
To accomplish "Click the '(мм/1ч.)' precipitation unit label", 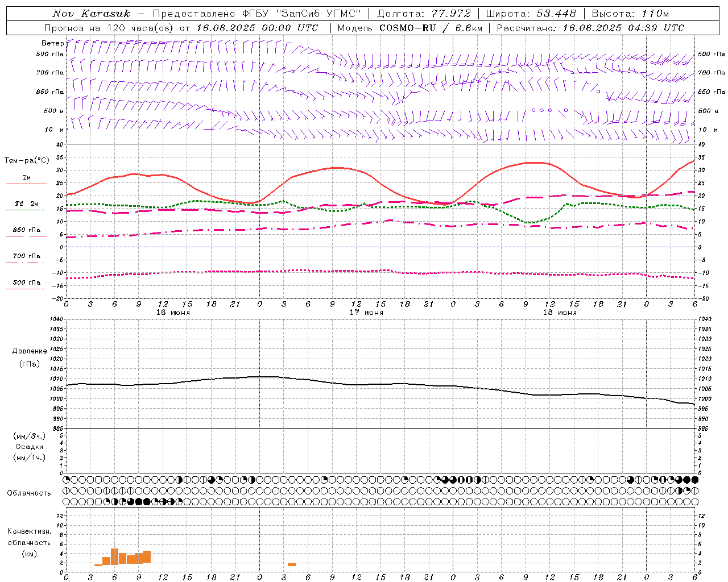I will [30, 458].
